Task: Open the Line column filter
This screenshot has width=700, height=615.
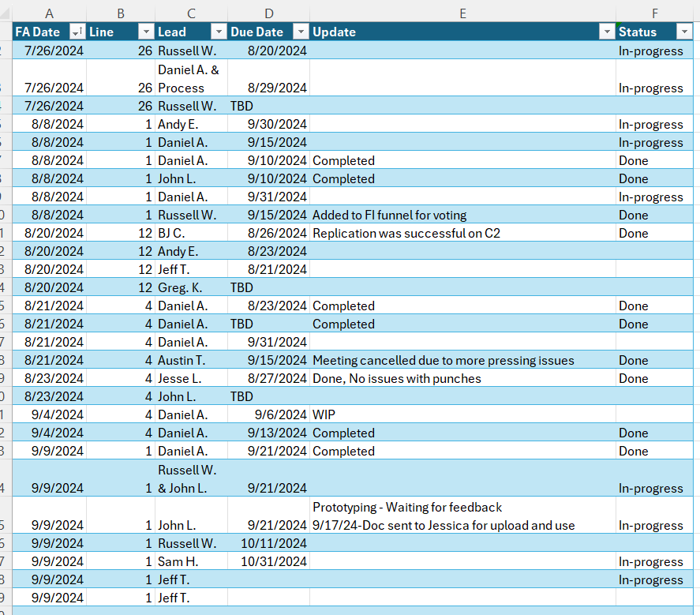Action: coord(145,32)
